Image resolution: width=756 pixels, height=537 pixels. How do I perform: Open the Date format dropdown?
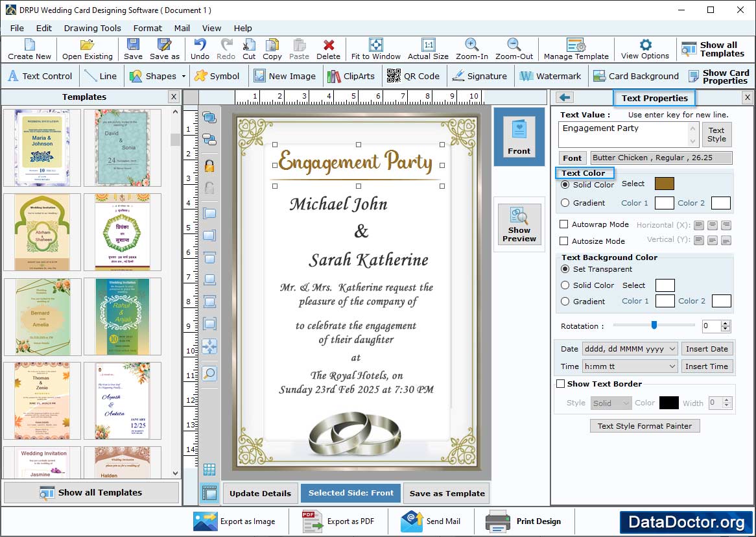671,349
